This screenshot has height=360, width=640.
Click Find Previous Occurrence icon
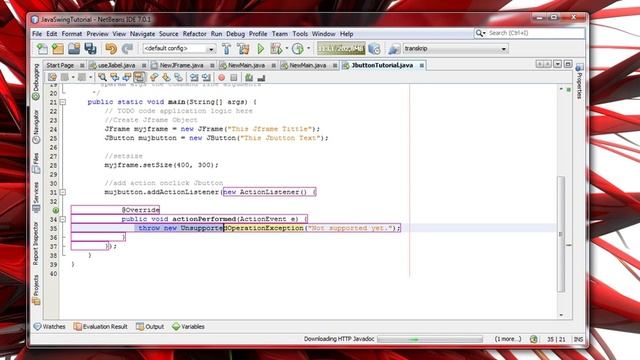click(x=115, y=77)
